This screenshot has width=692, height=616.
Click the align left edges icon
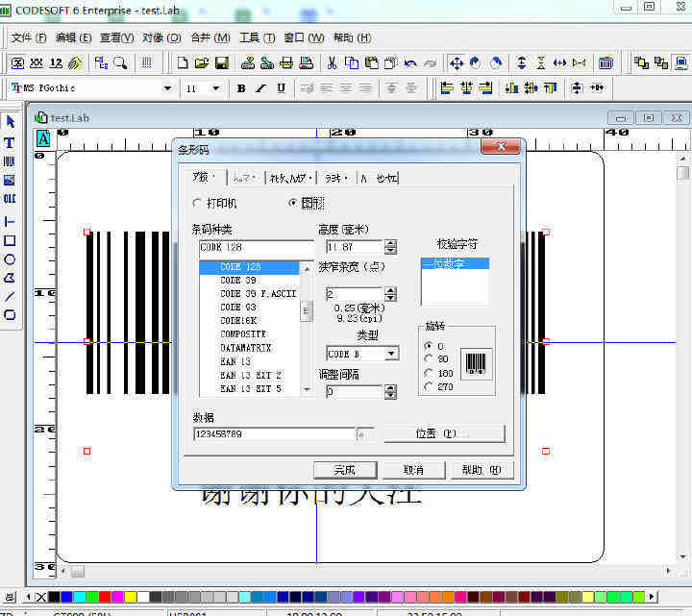447,88
